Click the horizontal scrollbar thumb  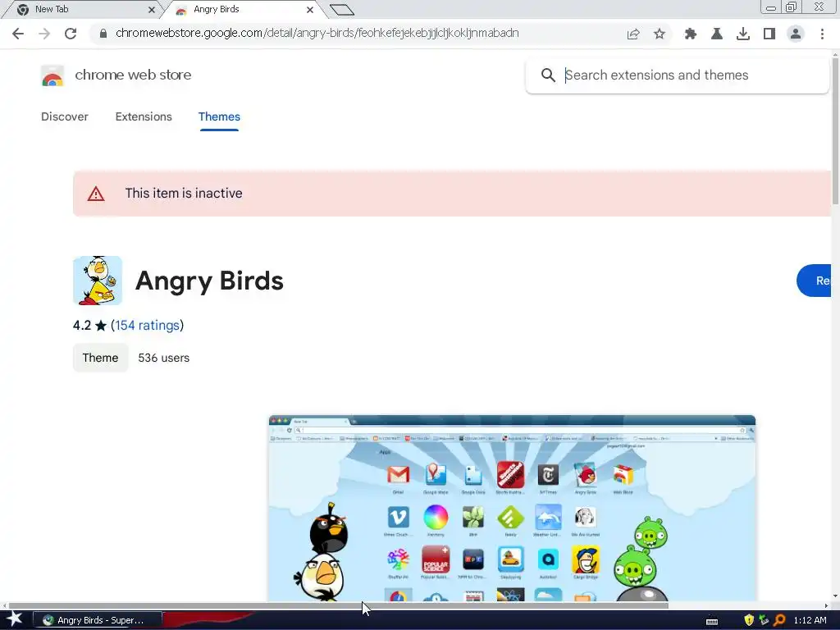click(338, 606)
